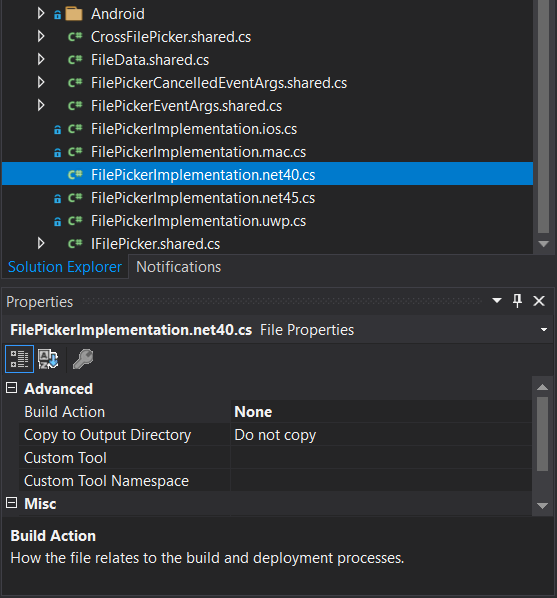Open the Properties window position menu arrow
Viewport: 557px width, 598px height.
pyautogui.click(x=496, y=301)
